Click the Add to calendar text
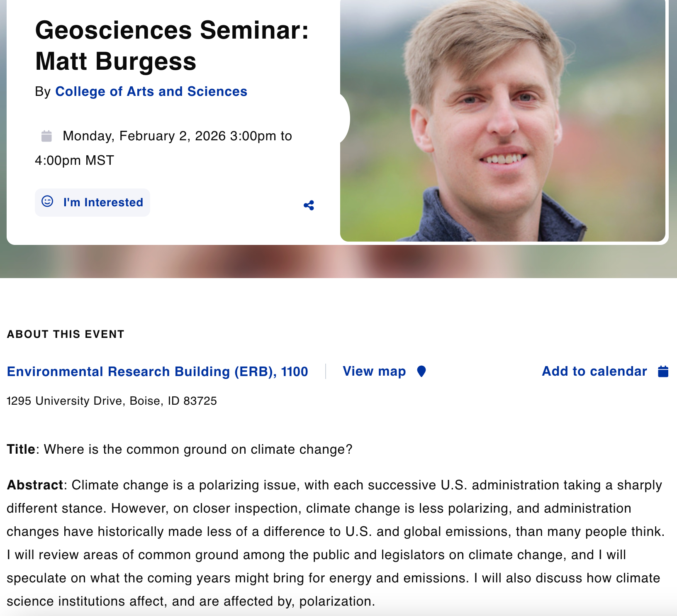The height and width of the screenshot is (616, 677). click(594, 371)
